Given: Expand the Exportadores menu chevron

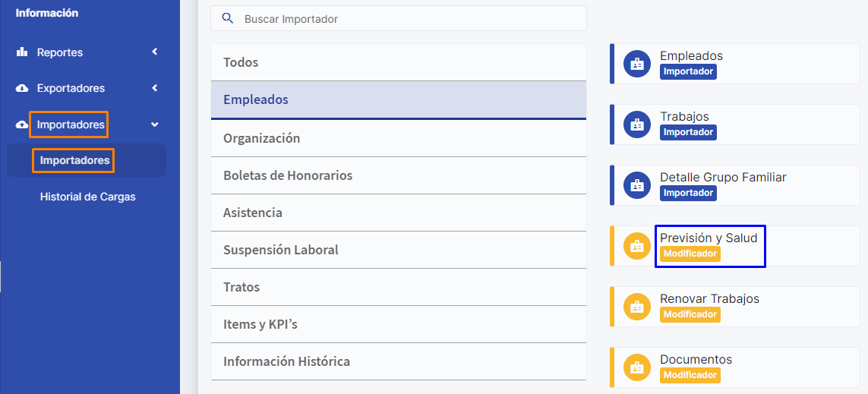Looking at the screenshot, I should (155, 88).
